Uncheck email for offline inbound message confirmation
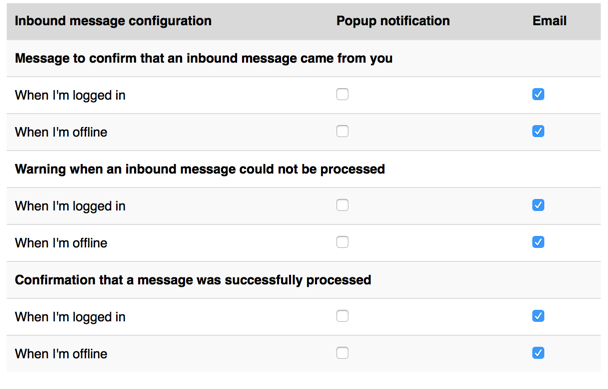 coord(538,131)
